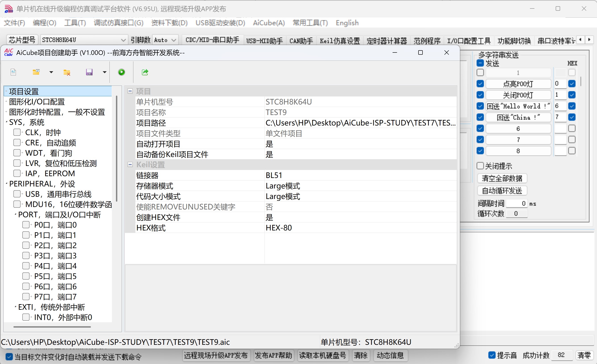Select the 项目设置 tree item
This screenshot has width=597, height=364.
[x=58, y=91]
